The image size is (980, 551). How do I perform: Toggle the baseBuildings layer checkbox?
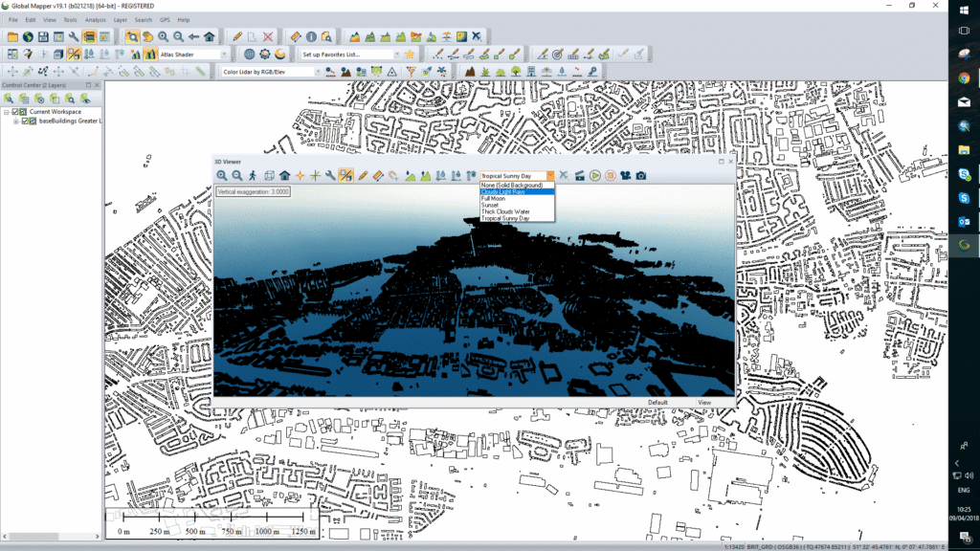click(25, 121)
